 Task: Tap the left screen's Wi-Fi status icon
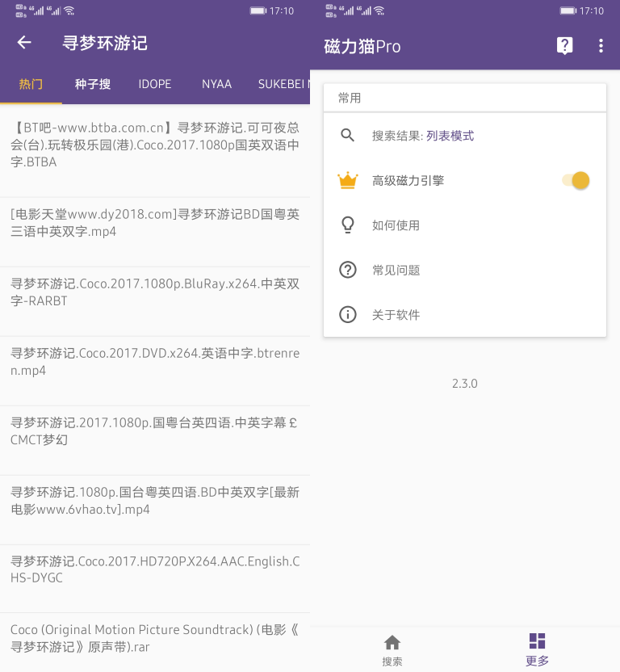[x=69, y=10]
